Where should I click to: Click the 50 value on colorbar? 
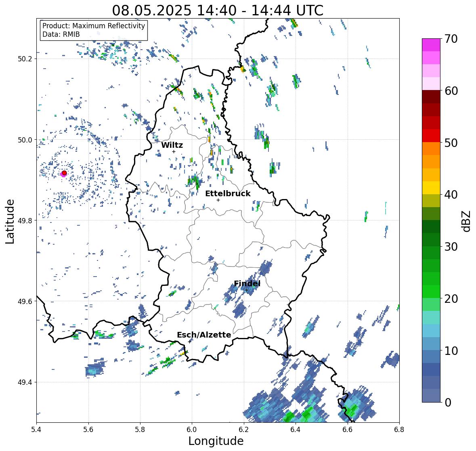click(x=451, y=143)
